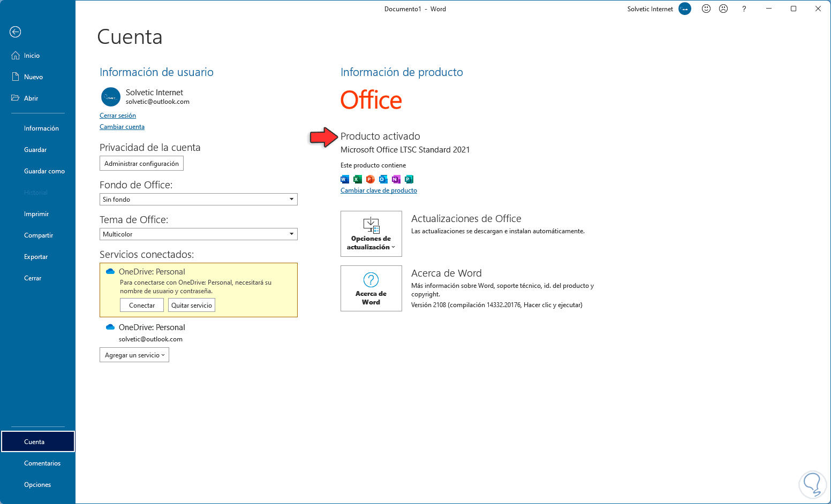The image size is (831, 504).
Task: Open the Opciones de actualización dropdown
Action: point(371,234)
